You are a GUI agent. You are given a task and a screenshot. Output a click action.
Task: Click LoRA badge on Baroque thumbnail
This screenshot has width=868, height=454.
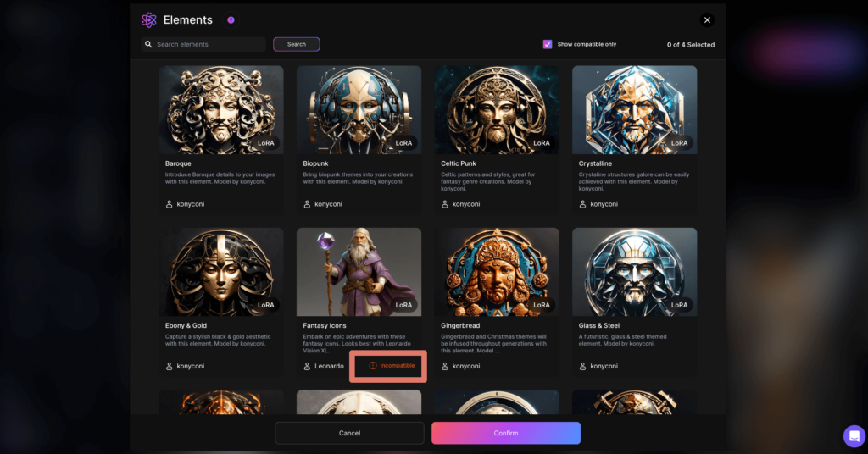(266, 143)
